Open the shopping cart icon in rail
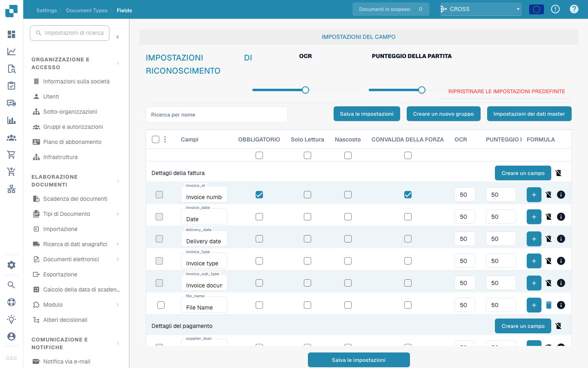Viewport: 588px width, 368px height. 11,155
